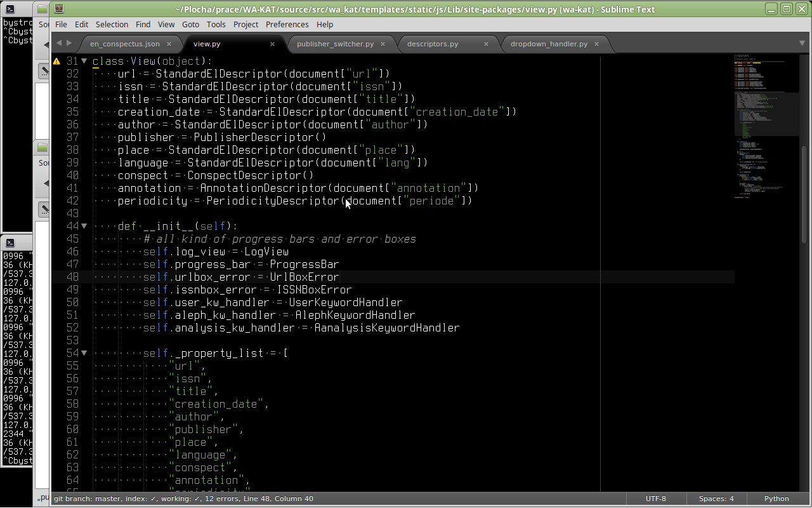812x508 pixels.
Task: Click ISSNBoxError on line 49
Action: coord(314,290)
